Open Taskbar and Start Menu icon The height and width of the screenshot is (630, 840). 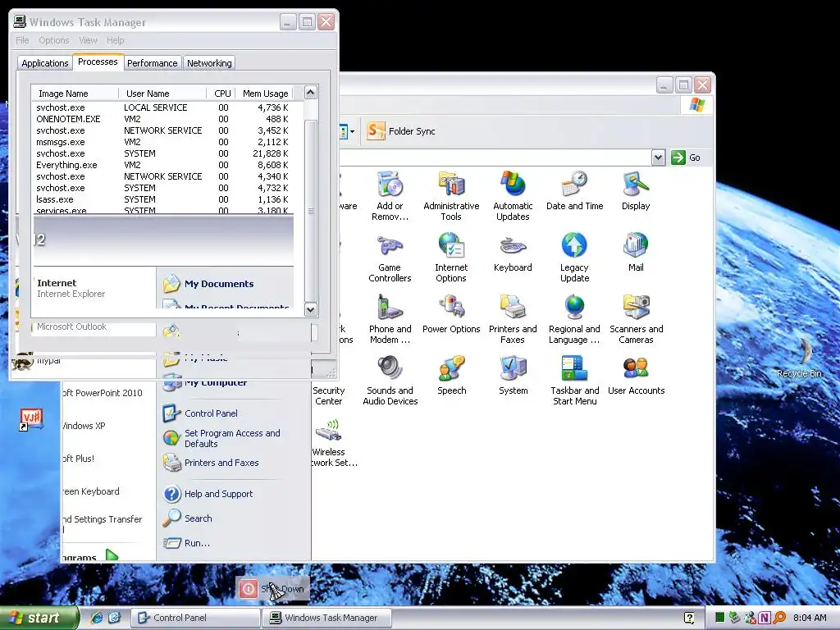pos(574,381)
